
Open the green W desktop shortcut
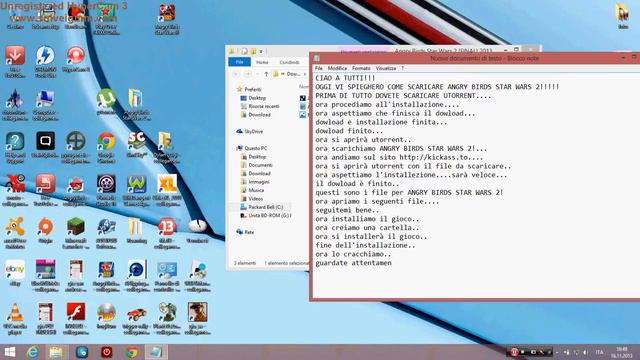137,190
